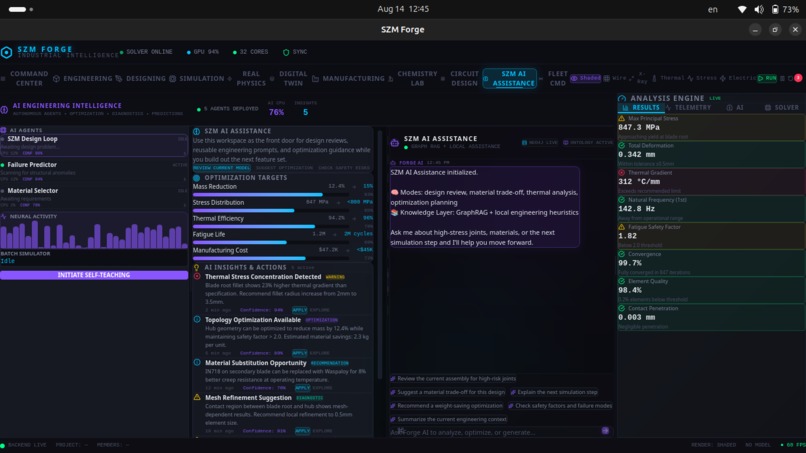Screen dimensions: 806x453
Task: Click the warning icon beside Max Principal Stress
Action: pos(621,118)
